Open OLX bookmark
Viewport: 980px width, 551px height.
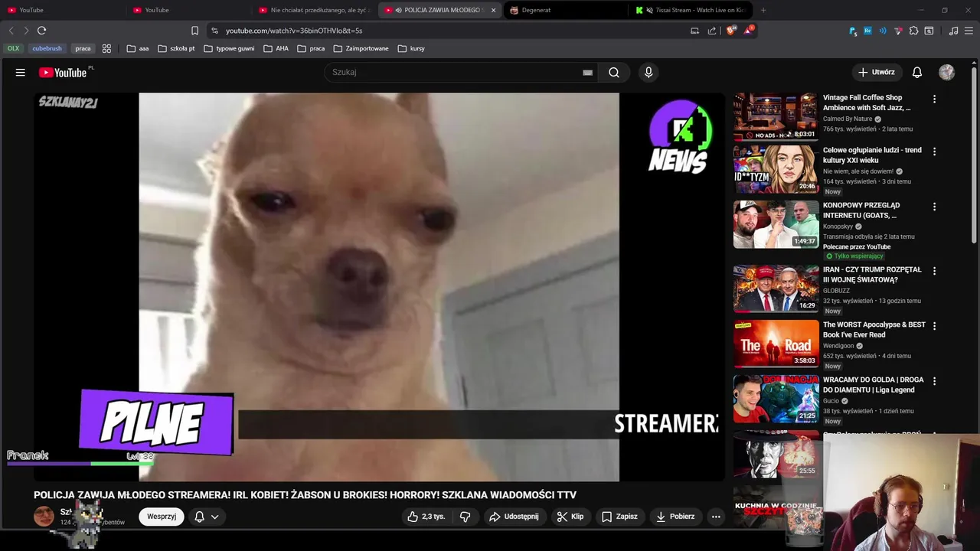click(13, 48)
